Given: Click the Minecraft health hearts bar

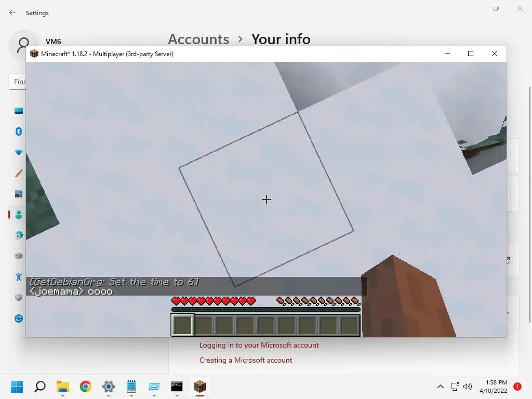Looking at the screenshot, I should click(214, 301).
